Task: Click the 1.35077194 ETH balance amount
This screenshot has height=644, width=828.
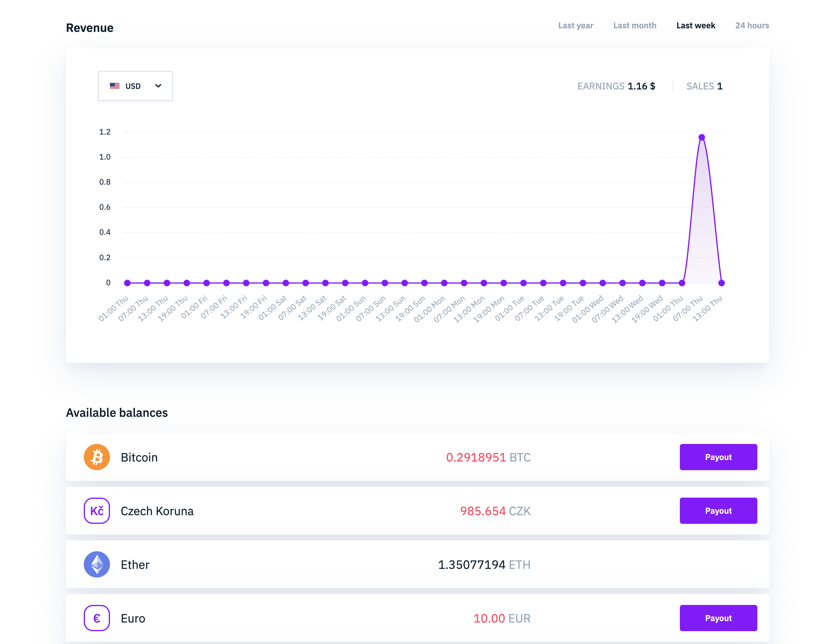Action: [484, 565]
